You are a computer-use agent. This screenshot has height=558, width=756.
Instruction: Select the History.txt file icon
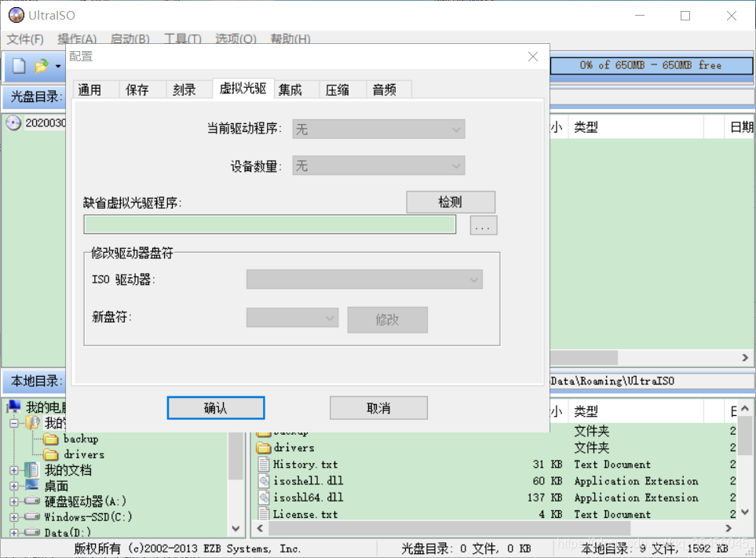click(264, 465)
